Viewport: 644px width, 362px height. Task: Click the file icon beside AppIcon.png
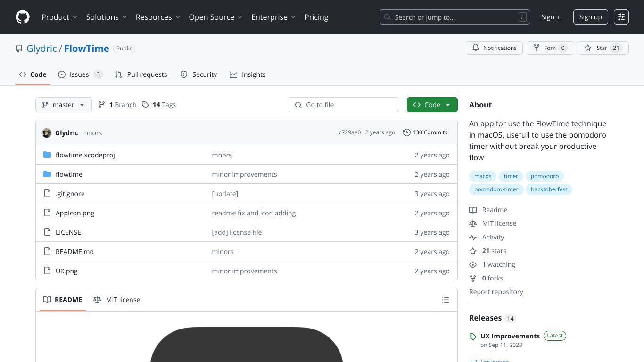tap(47, 213)
